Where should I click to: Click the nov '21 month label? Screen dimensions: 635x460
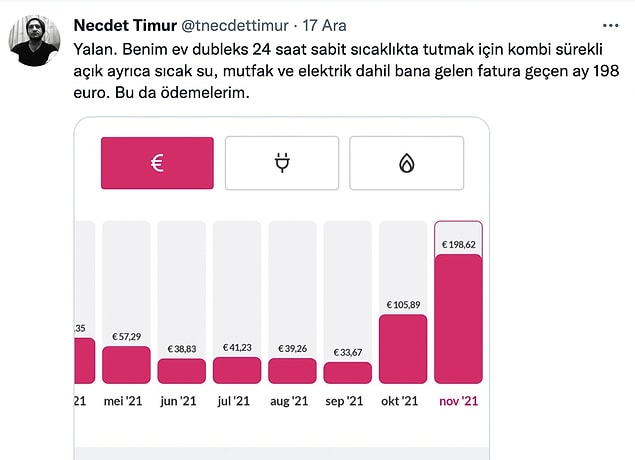click(x=458, y=401)
